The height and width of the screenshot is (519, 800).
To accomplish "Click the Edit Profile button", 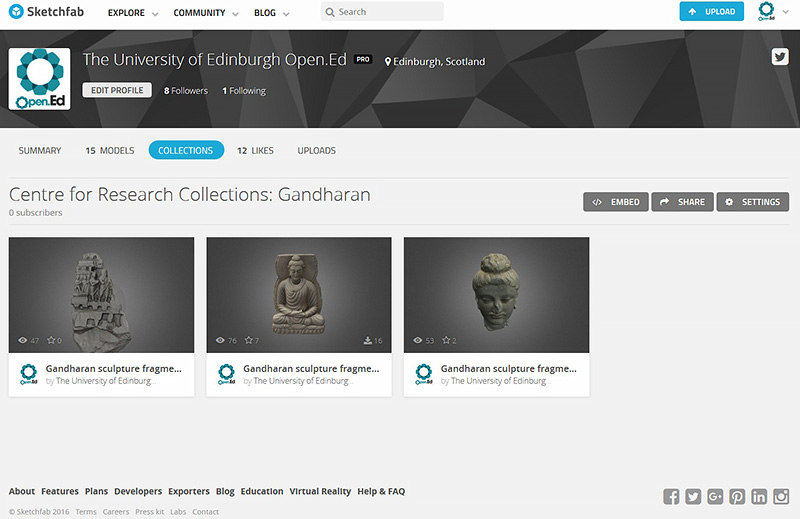I will 117,90.
